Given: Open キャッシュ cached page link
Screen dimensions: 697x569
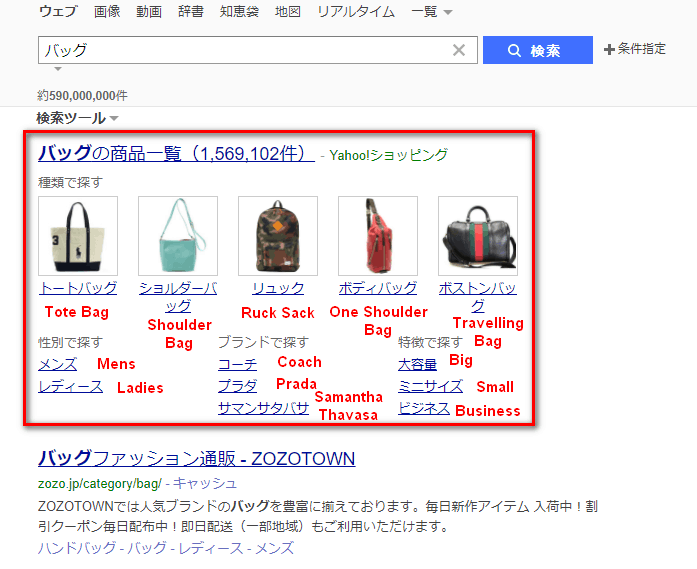Looking at the screenshot, I should pyautogui.click(x=204, y=483).
